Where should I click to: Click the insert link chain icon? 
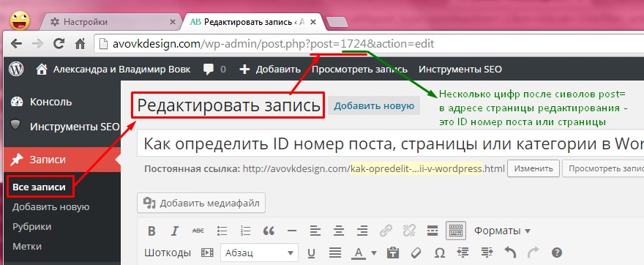386,231
